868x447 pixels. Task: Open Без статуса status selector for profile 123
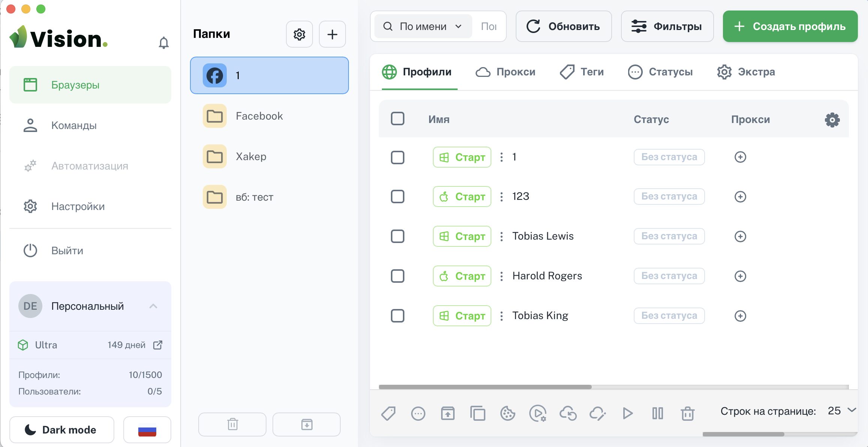[x=669, y=196]
